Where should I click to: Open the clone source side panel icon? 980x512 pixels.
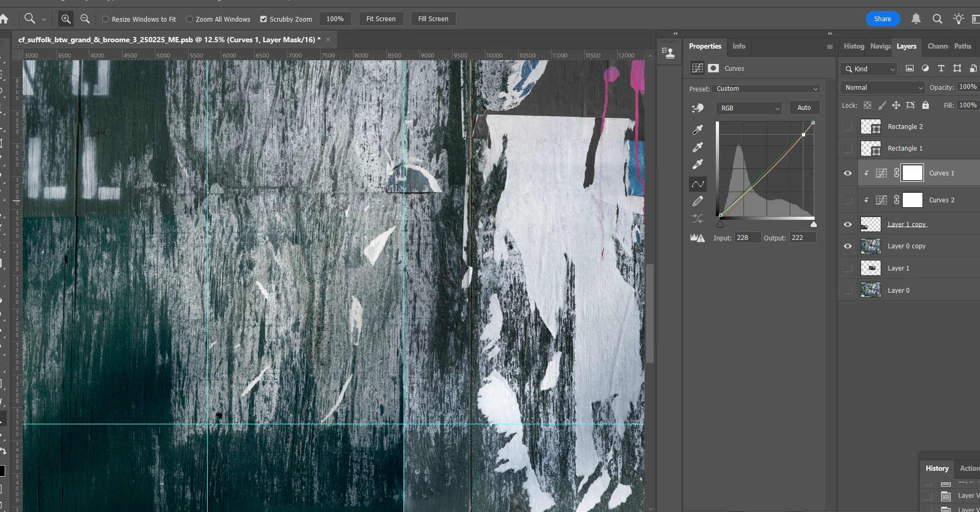669,53
